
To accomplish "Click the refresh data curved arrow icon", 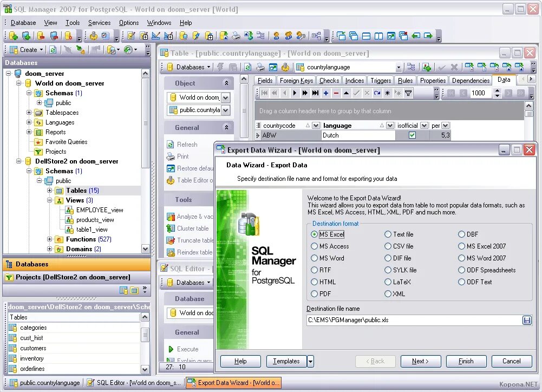I will [377, 93].
